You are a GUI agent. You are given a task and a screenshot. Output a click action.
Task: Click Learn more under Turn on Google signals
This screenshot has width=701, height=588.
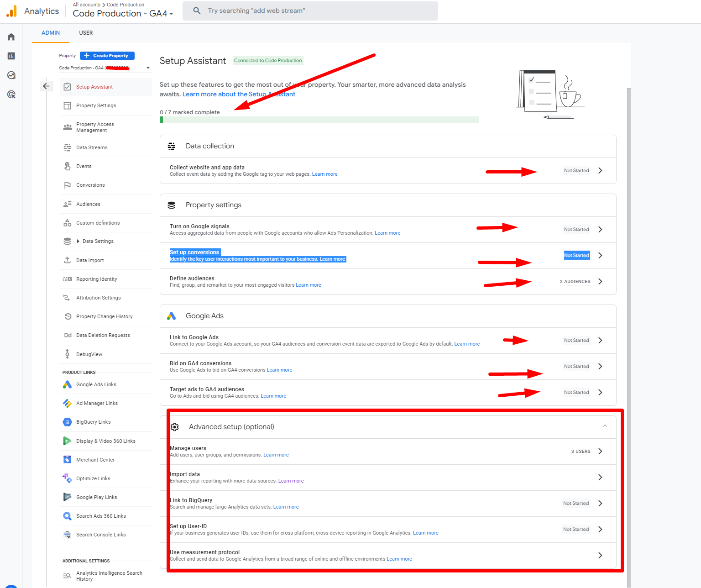(x=387, y=233)
